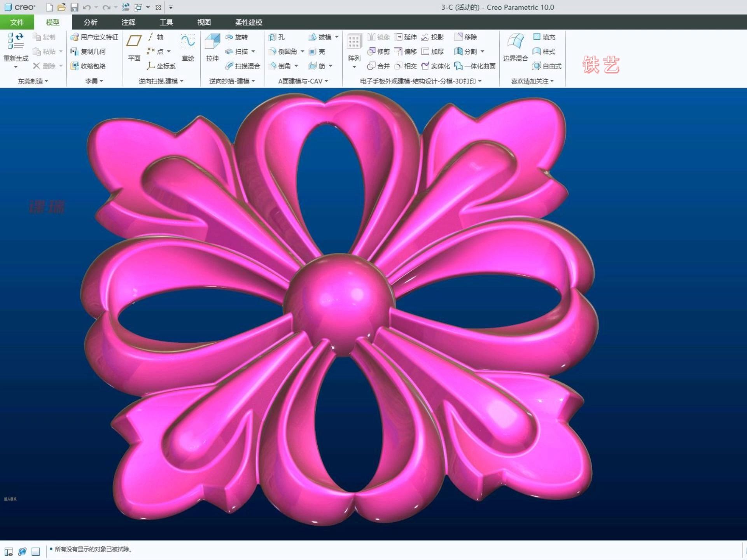Open the 点 (Point) dropdown menu
747x560 pixels.
pos(169,51)
